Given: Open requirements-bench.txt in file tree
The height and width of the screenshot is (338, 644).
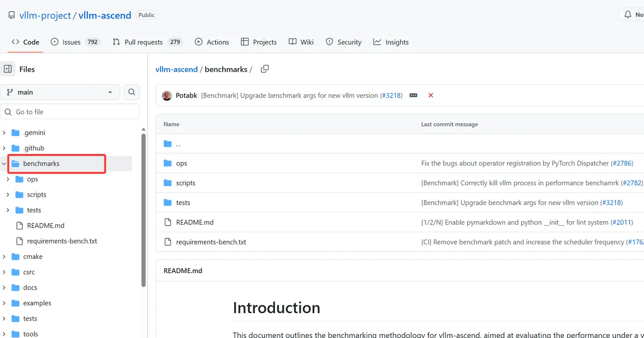Looking at the screenshot, I should [x=62, y=241].
